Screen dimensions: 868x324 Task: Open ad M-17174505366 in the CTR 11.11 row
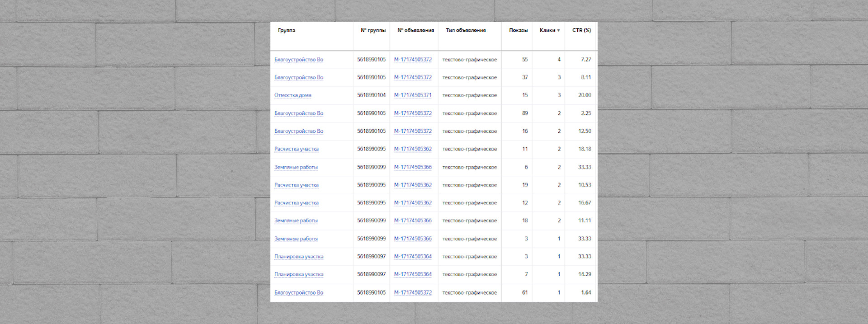(x=412, y=221)
